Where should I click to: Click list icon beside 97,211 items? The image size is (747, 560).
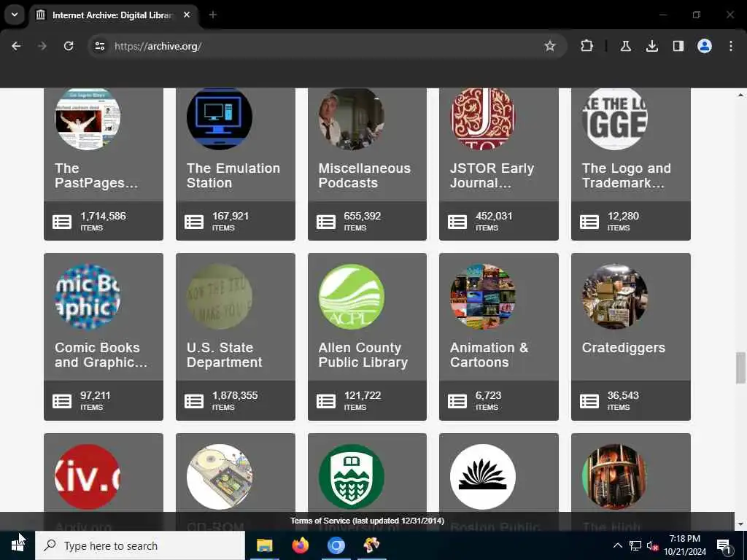[x=62, y=402]
